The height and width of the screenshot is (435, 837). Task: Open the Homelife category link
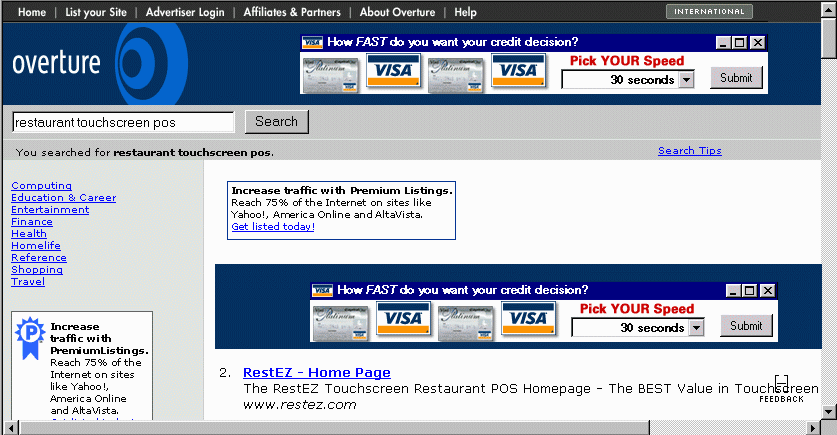point(36,246)
